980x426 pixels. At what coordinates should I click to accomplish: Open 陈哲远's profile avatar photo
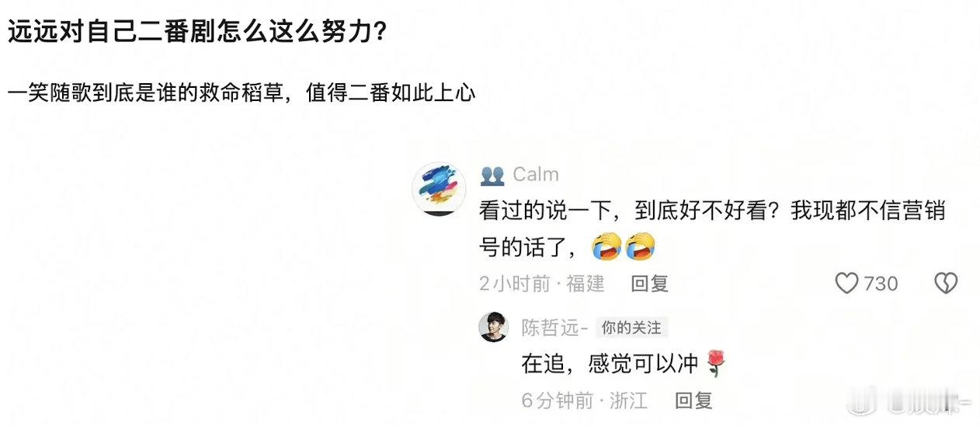[494, 327]
